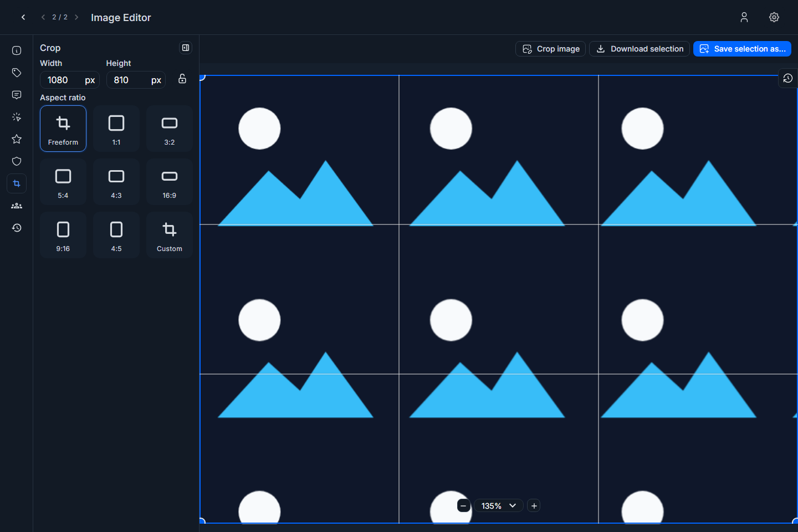Image resolution: width=798 pixels, height=532 pixels.
Task: Select the 4:5 aspect ratio
Action: [x=116, y=235]
